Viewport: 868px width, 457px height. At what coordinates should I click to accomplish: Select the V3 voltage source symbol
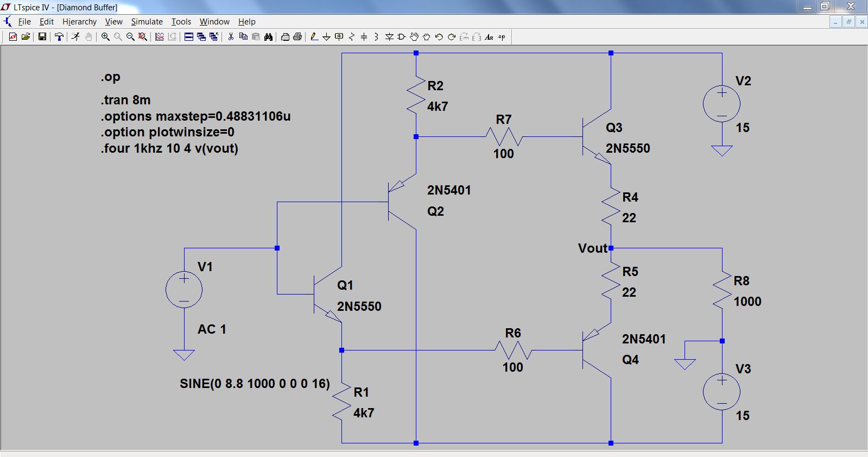coord(721,391)
